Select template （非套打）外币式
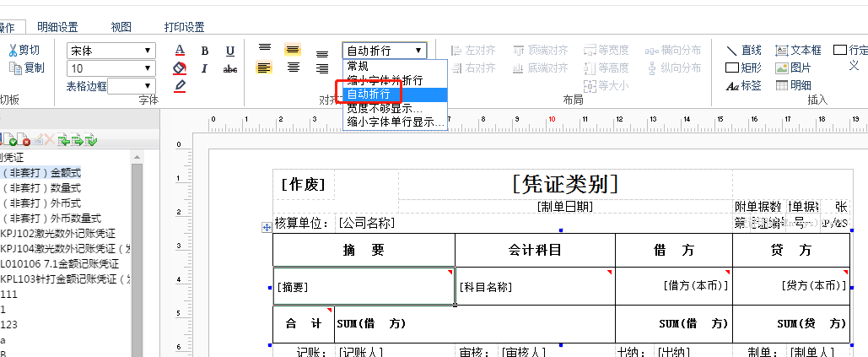This screenshot has width=868, height=357. click(41, 203)
